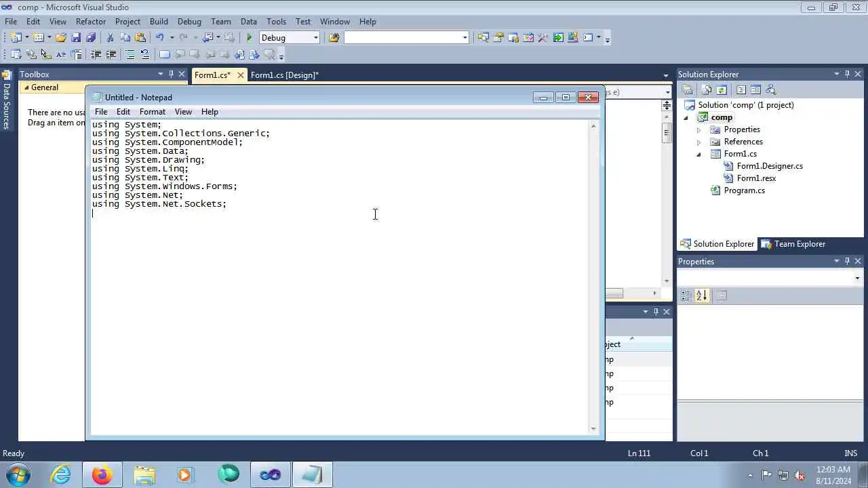This screenshot has width=868, height=488.
Task: Open Windows Explorer folder in taskbar
Action: (144, 474)
